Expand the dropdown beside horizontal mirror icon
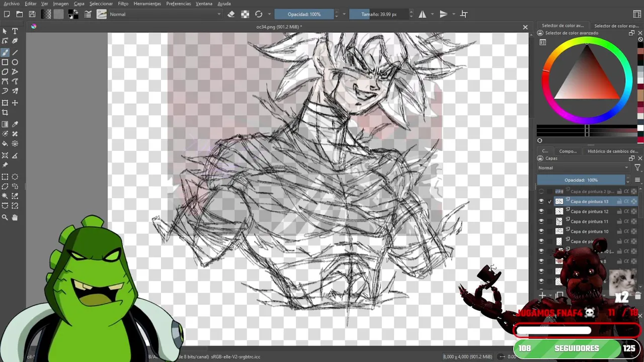Viewport: 644px width, 362px height. point(433,14)
